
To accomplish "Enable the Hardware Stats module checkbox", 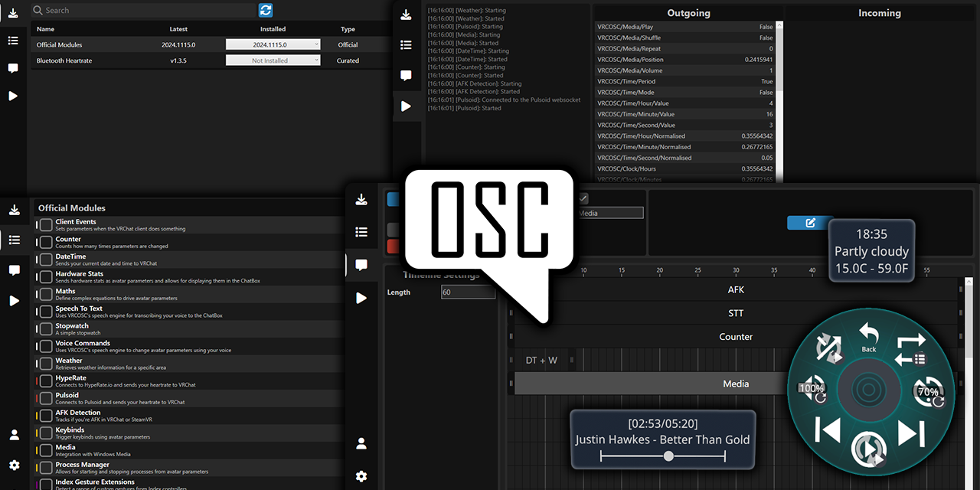I will tap(46, 277).
